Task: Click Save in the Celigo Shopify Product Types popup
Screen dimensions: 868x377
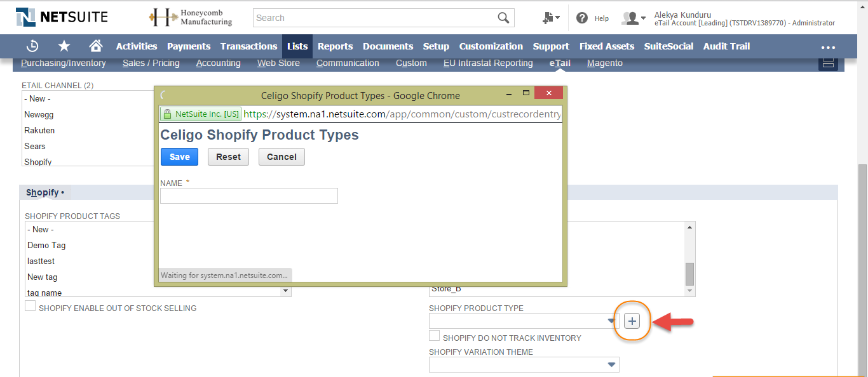Action: click(180, 157)
